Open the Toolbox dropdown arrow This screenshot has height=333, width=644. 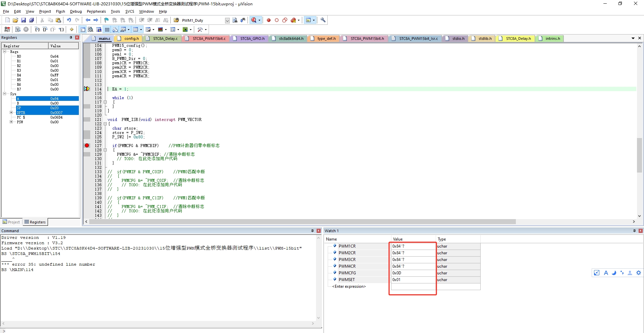tap(206, 29)
